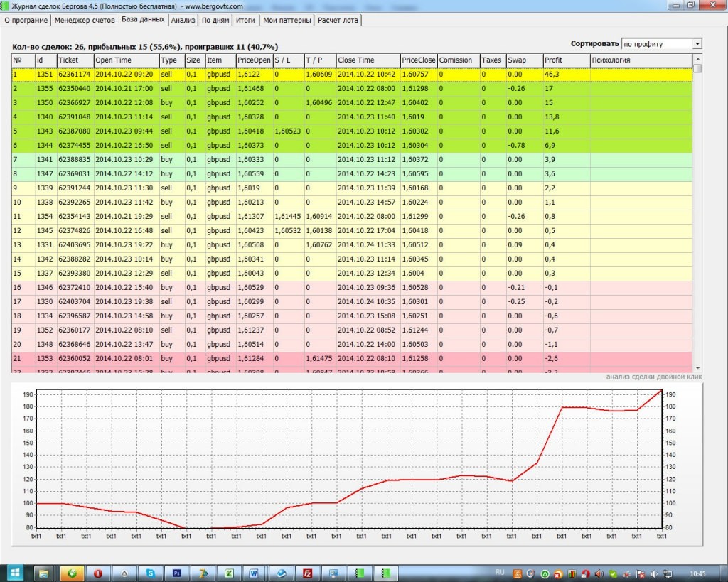The height and width of the screenshot is (582, 728).
Task: Switch to the Анализ tab
Action: tap(183, 20)
